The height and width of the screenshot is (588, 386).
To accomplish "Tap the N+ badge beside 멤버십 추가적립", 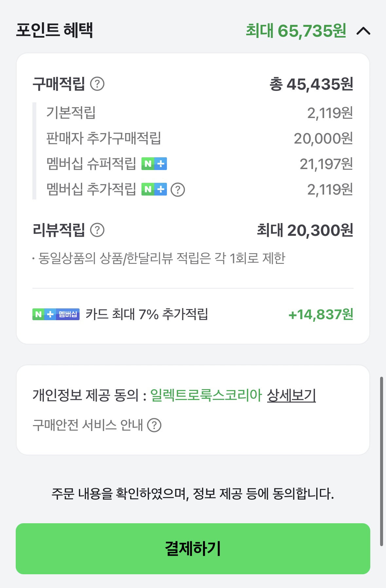I will click(x=154, y=189).
